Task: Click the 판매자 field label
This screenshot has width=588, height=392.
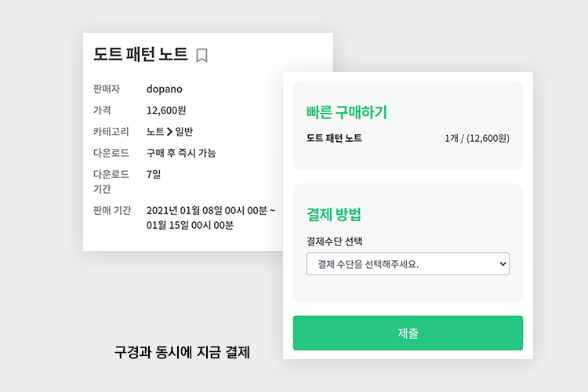Action: [107, 89]
